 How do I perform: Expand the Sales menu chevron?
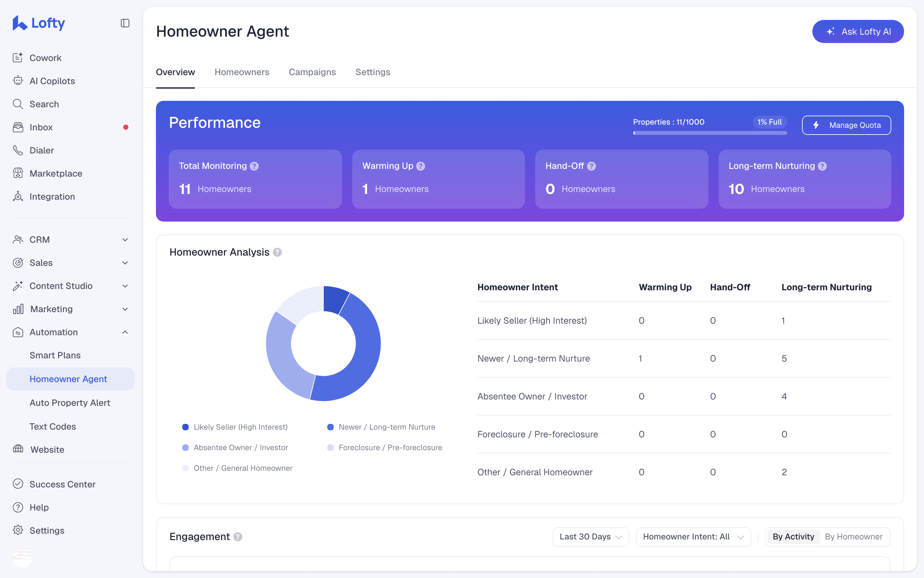pos(125,263)
